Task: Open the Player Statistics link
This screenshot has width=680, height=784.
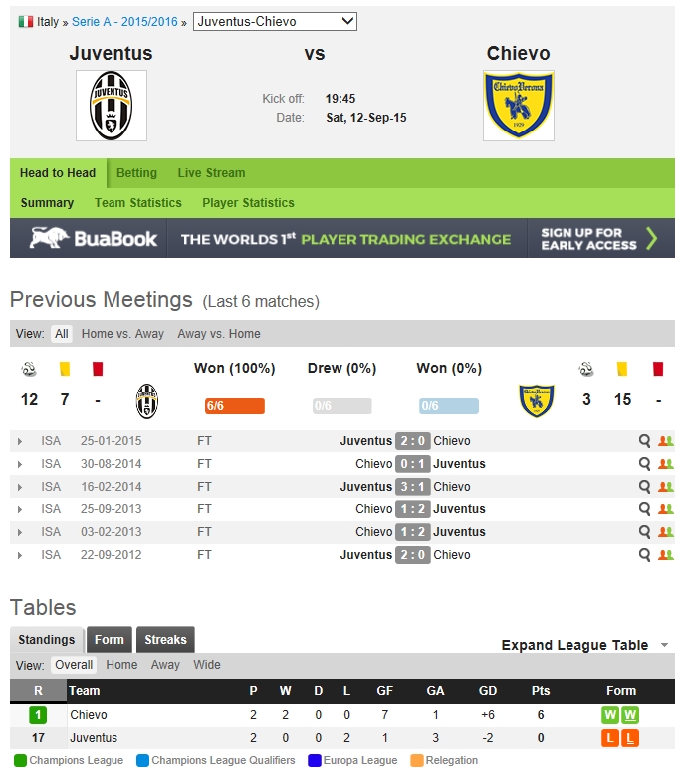Action: [x=248, y=203]
